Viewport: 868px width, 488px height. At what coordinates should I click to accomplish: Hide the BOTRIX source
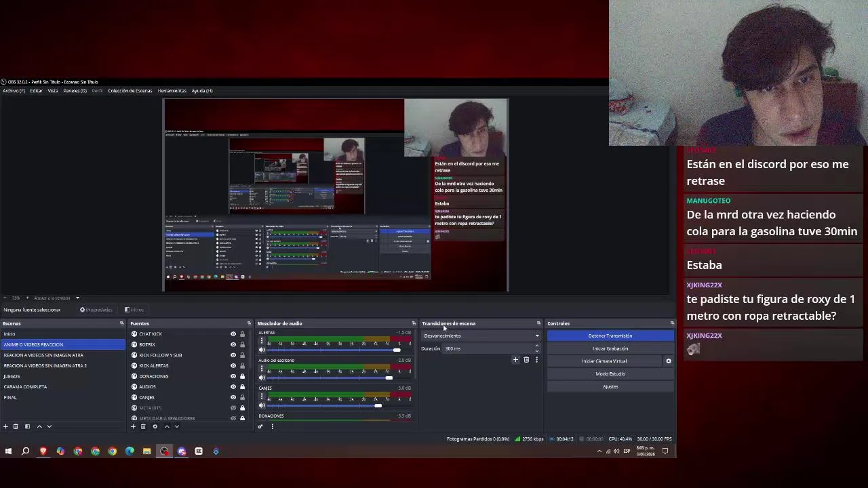[x=233, y=344]
